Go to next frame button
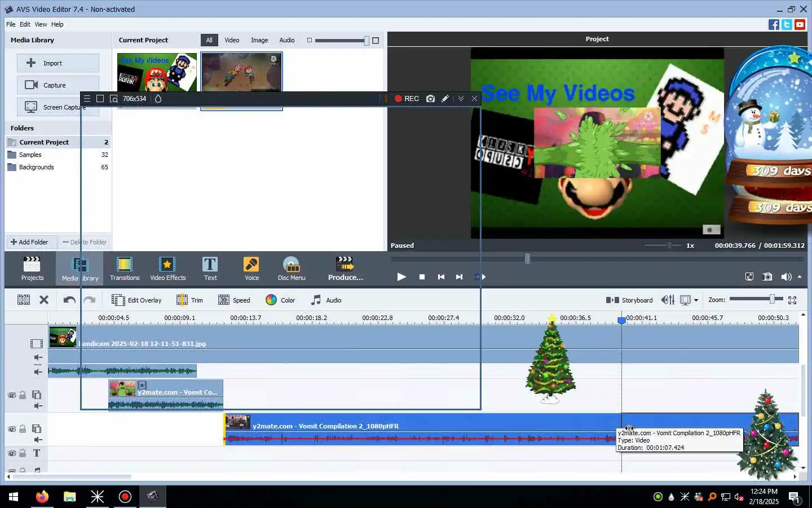The image size is (812, 508). pos(459,277)
